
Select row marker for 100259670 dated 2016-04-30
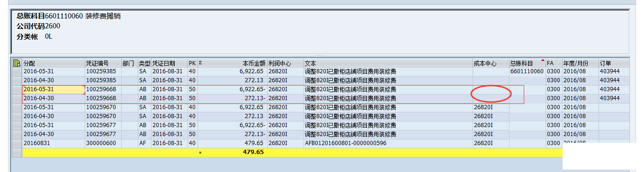[17, 116]
